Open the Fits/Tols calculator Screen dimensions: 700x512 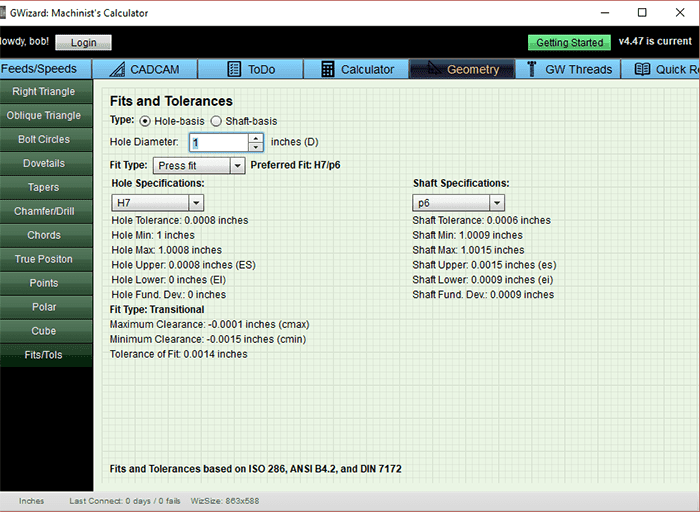click(x=46, y=355)
